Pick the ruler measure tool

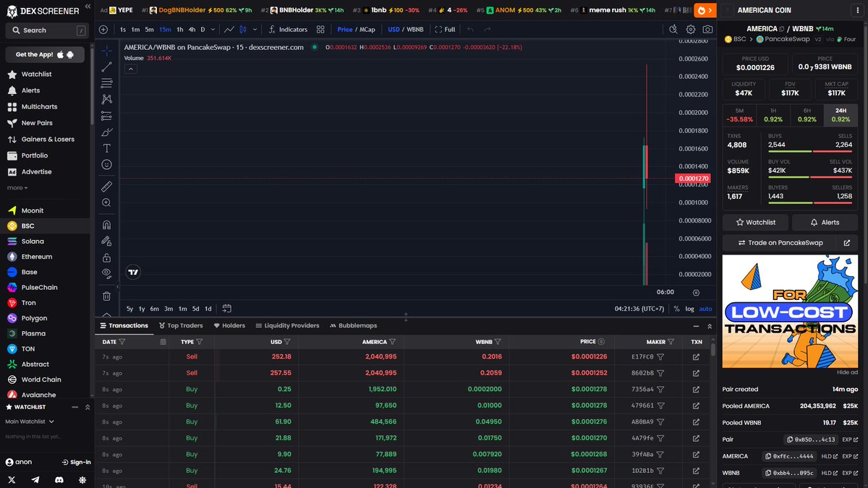[x=107, y=187]
